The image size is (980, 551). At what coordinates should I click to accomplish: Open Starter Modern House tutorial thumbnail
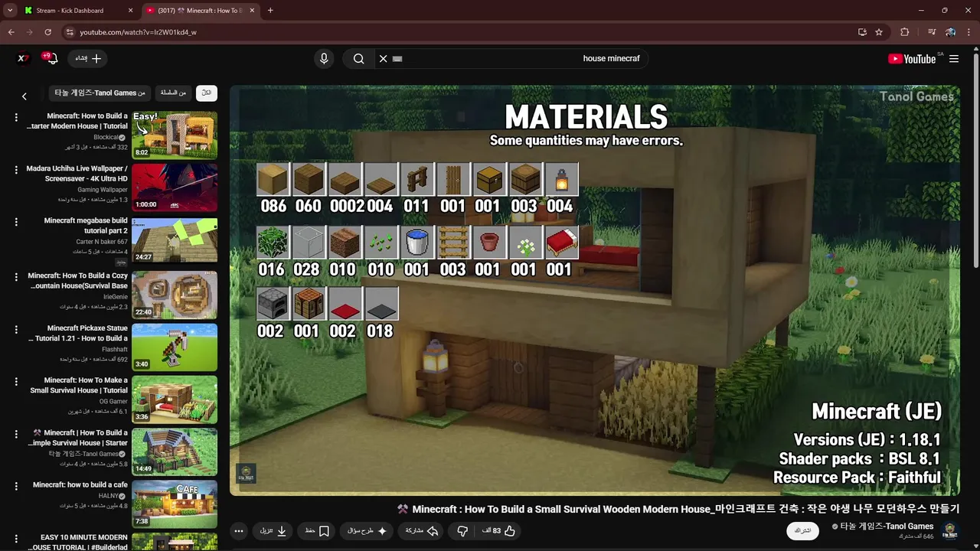[x=175, y=135]
